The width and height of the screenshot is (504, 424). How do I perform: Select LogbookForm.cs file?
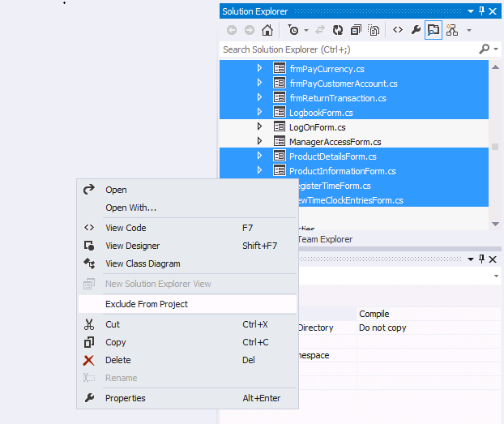(321, 113)
